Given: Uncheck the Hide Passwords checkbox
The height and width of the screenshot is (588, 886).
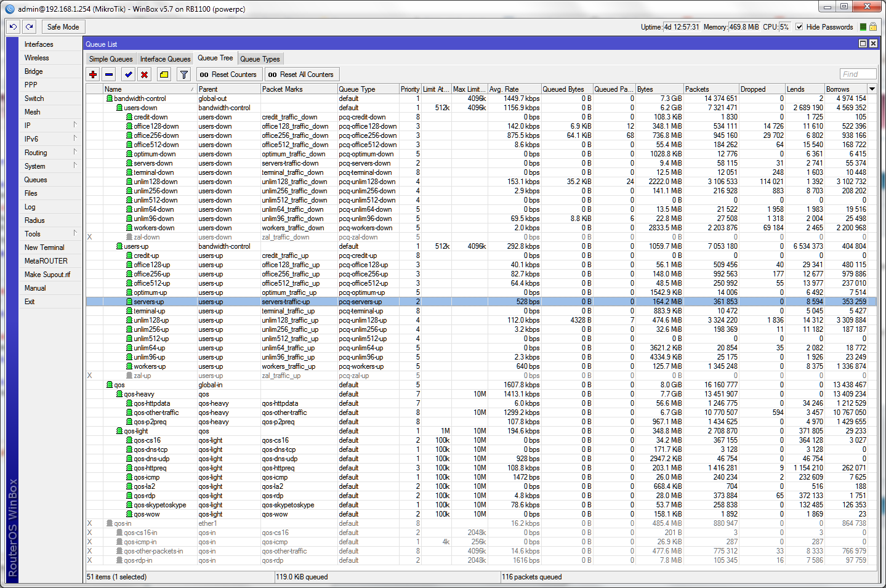Looking at the screenshot, I should [x=799, y=27].
